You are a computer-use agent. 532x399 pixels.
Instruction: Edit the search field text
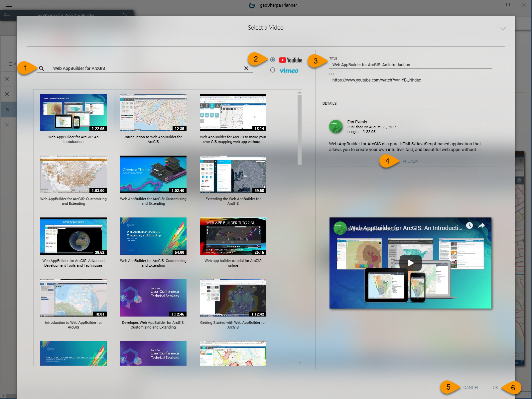(x=145, y=68)
